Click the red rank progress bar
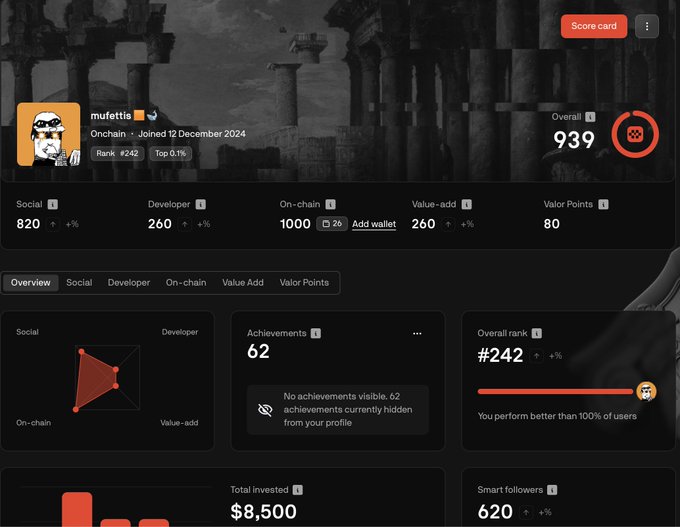680x527 pixels. 555,392
